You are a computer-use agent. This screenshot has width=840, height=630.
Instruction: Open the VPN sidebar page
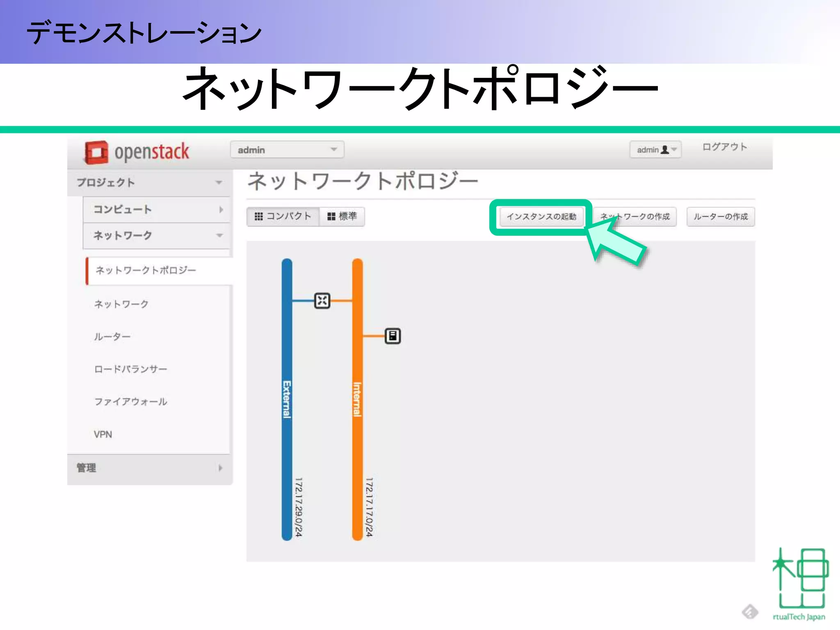tap(103, 434)
